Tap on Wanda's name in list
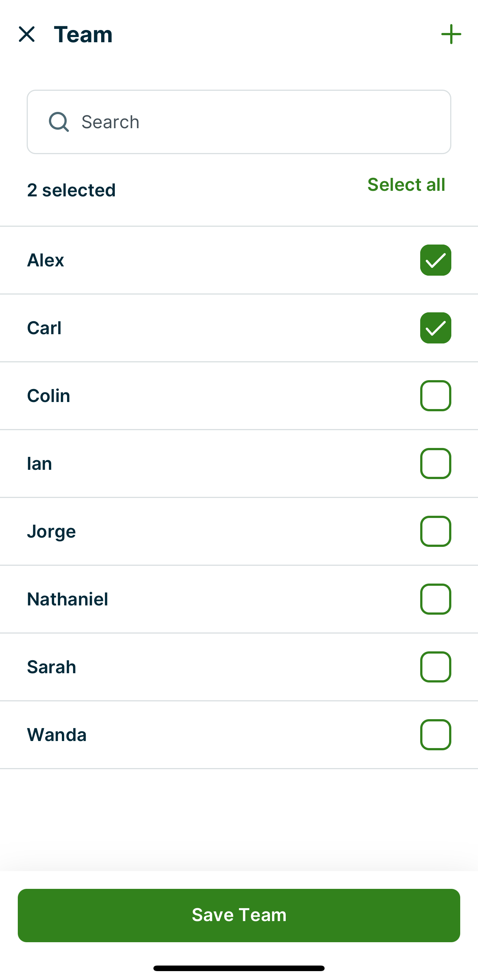This screenshot has height=980, width=478. [57, 735]
